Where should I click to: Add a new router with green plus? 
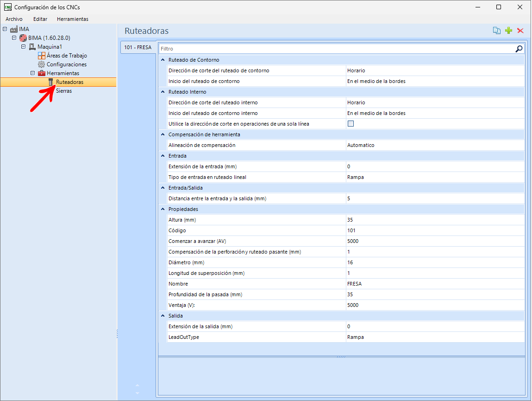508,31
